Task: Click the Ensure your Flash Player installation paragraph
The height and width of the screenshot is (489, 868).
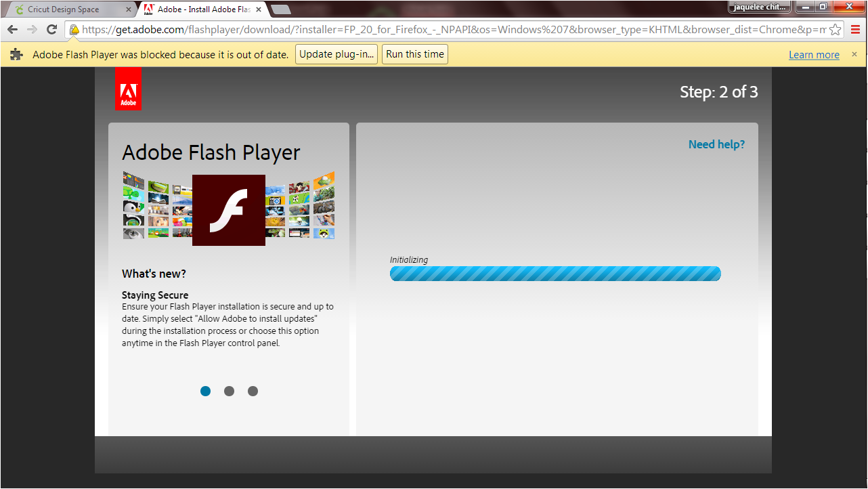Action: (227, 325)
